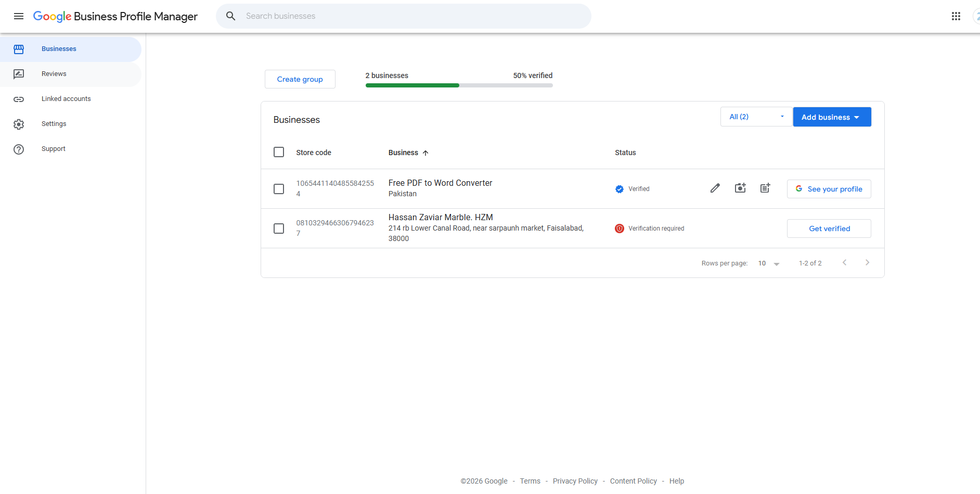
Task: Open the Reviews section
Action: (x=54, y=73)
